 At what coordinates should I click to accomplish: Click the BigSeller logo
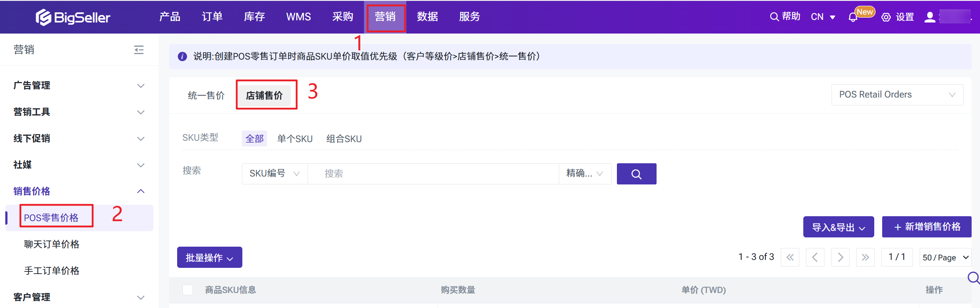point(73,17)
